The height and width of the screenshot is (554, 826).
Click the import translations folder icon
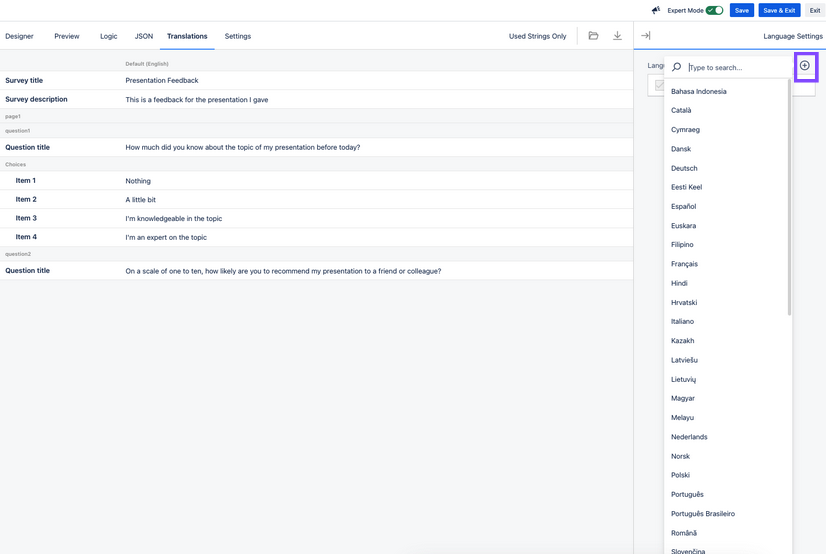point(593,36)
